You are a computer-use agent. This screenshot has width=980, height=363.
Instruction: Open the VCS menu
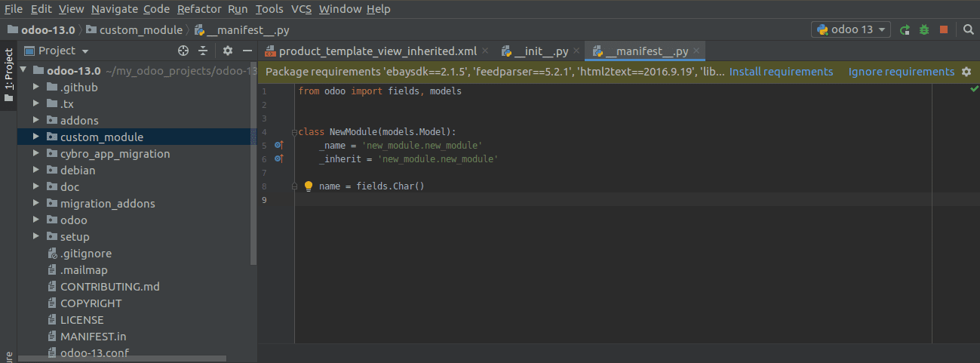(x=301, y=9)
